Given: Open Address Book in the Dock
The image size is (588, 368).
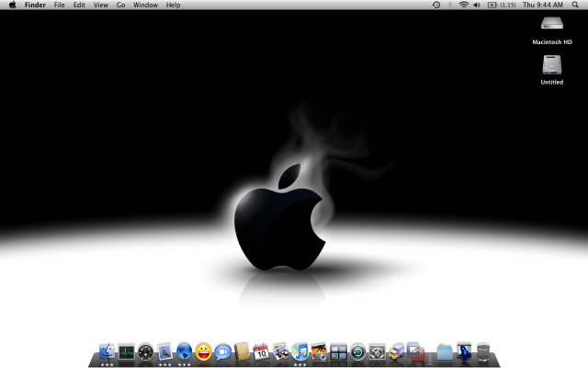Looking at the screenshot, I should point(243,352).
